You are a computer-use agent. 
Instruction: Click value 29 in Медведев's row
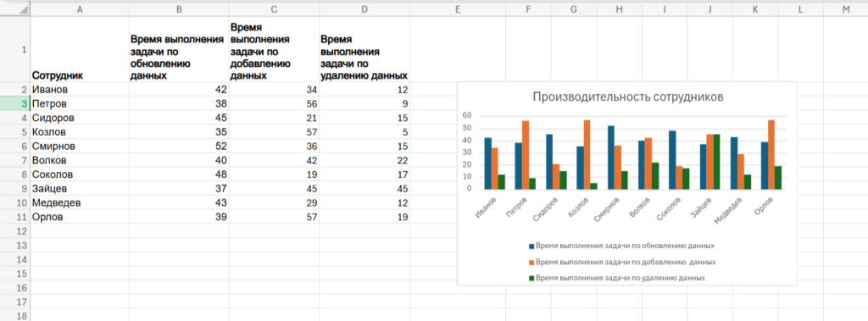pos(274,203)
